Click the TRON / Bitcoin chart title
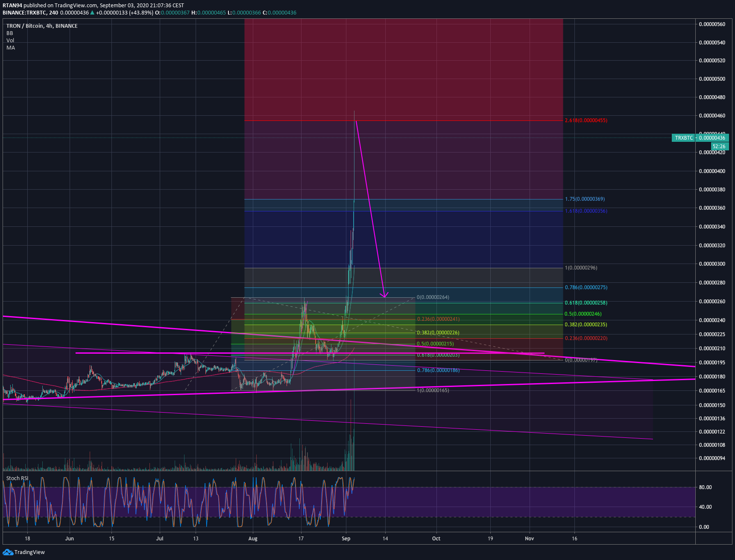Screen dimensions: 735x560 tap(42, 26)
